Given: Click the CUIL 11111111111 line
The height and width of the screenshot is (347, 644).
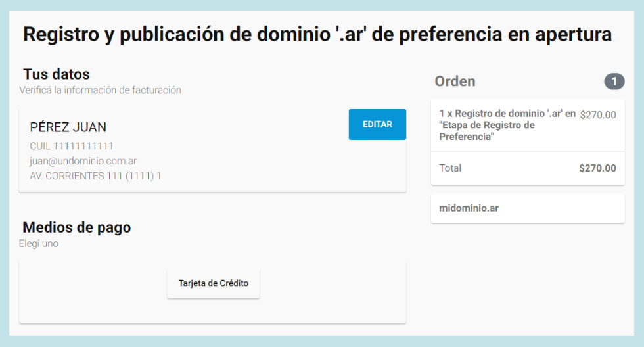Looking at the screenshot, I should pos(72,146).
